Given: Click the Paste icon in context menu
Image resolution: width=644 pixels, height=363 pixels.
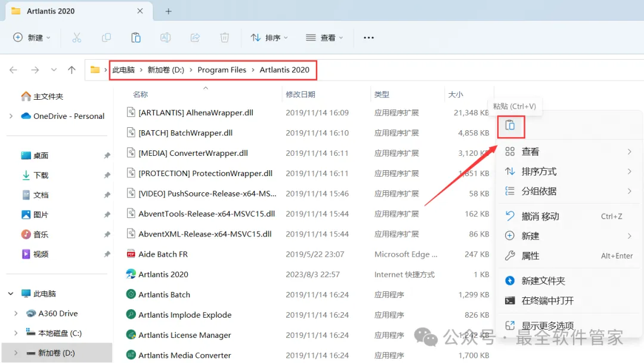Looking at the screenshot, I should point(510,125).
